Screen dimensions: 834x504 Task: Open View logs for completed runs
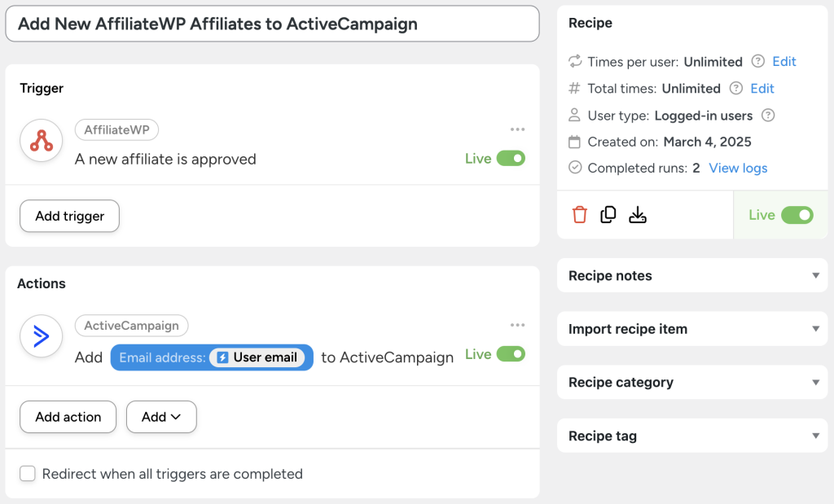point(737,168)
